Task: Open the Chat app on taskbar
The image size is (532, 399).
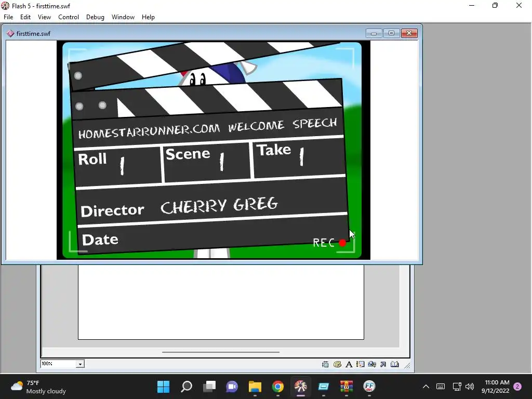Action: [232, 387]
